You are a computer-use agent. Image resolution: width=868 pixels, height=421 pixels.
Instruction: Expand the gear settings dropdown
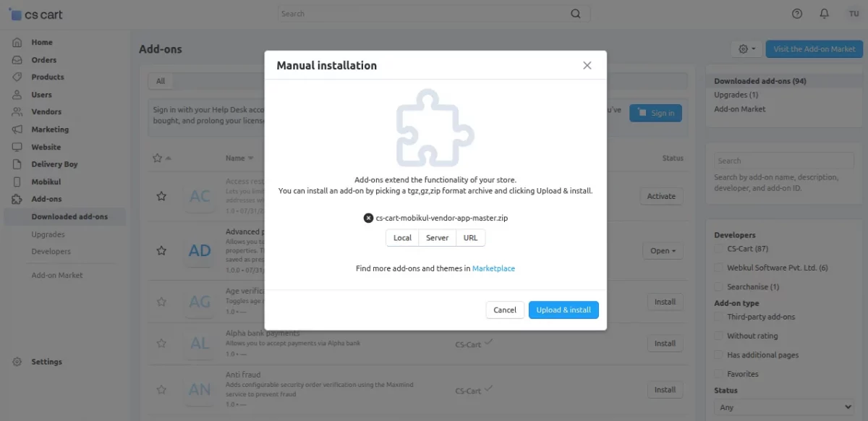(747, 49)
